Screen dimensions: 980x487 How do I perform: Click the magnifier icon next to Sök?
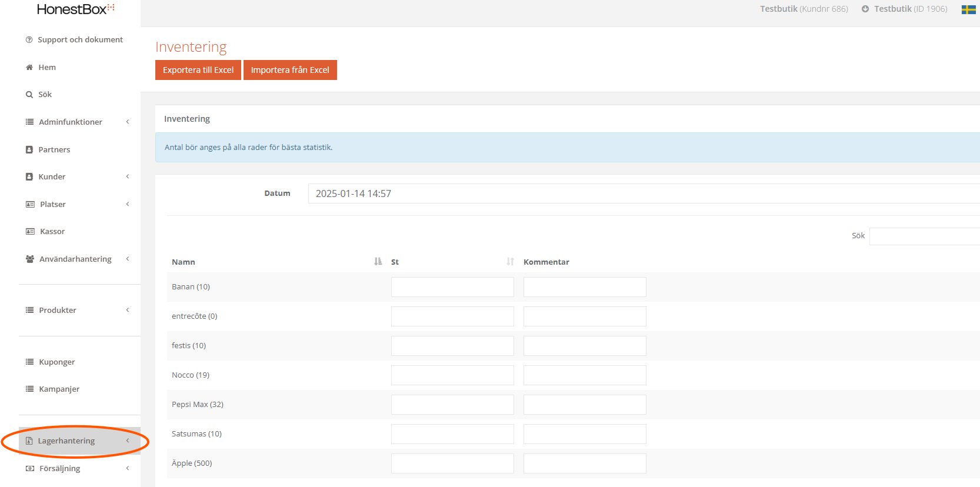tap(29, 95)
